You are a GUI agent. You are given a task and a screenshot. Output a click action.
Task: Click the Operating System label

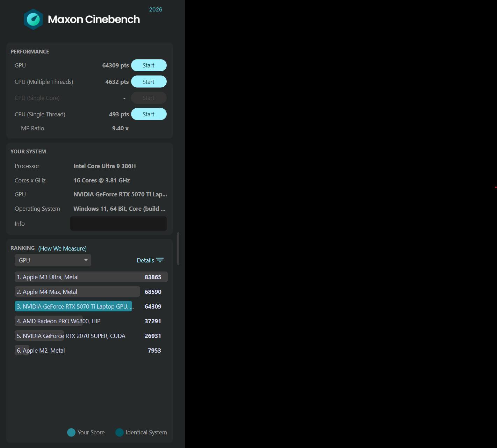tap(37, 209)
